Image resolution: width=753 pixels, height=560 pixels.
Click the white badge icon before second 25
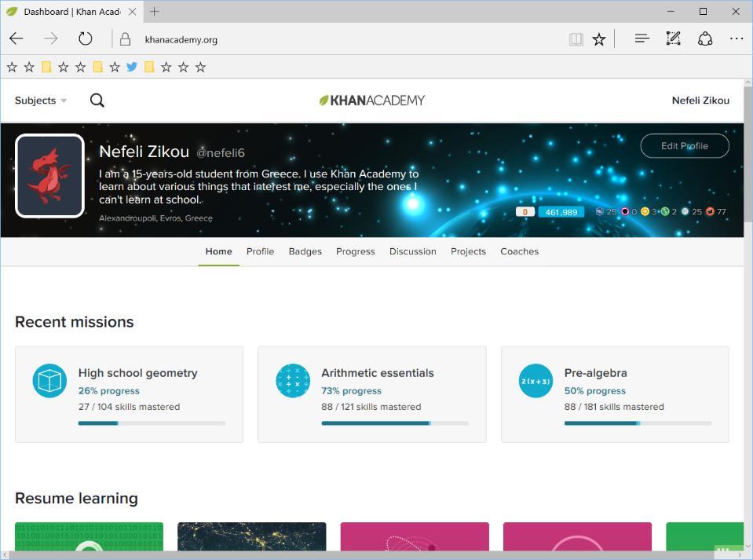click(x=685, y=211)
